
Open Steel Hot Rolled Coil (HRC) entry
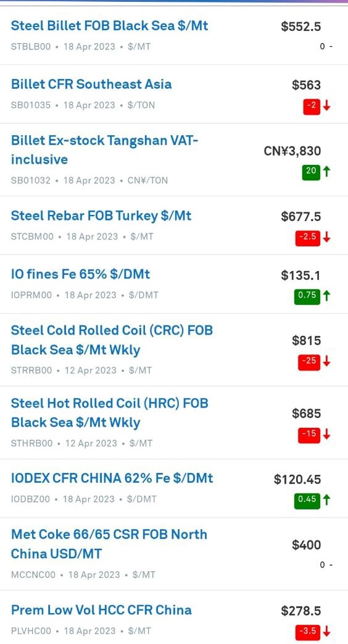[x=110, y=413]
